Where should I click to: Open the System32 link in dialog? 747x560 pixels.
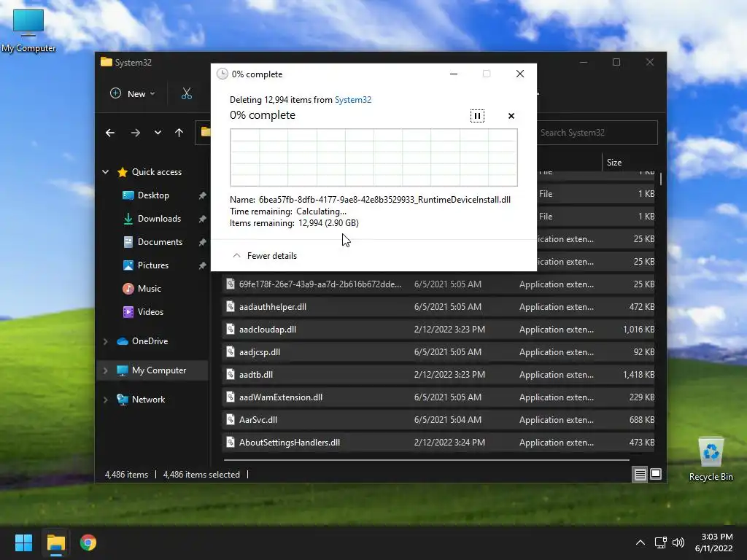tap(352, 99)
